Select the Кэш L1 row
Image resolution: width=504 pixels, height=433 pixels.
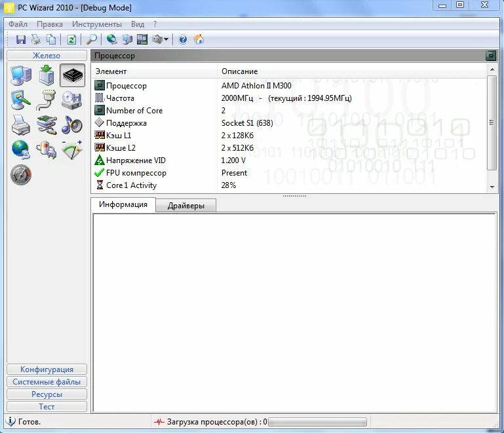point(289,135)
